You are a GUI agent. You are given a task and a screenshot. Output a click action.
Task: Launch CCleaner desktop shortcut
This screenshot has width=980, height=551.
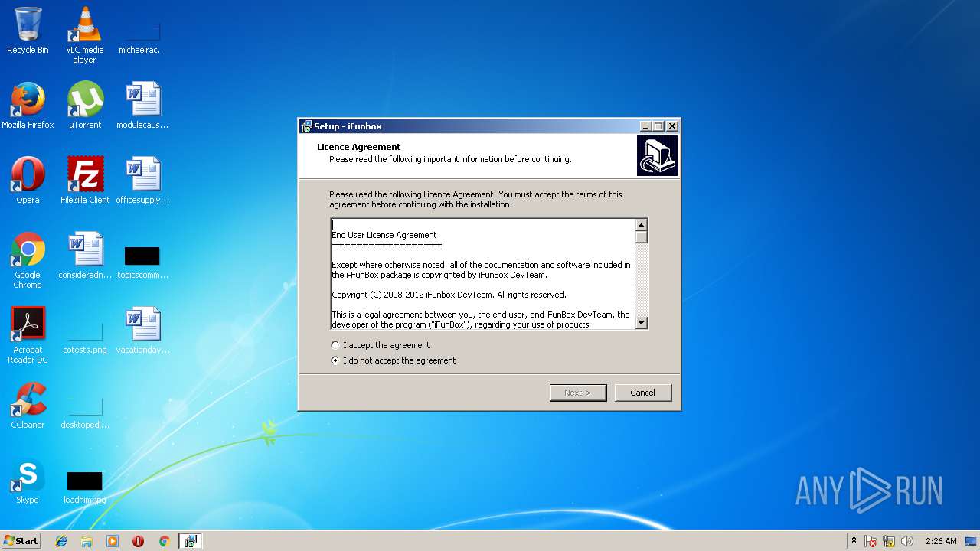[x=28, y=406]
